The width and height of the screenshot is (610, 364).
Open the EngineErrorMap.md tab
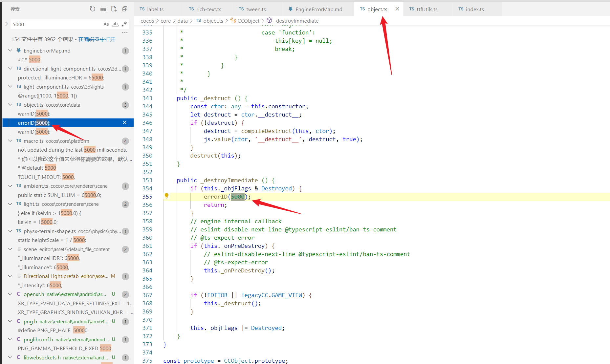(315, 9)
